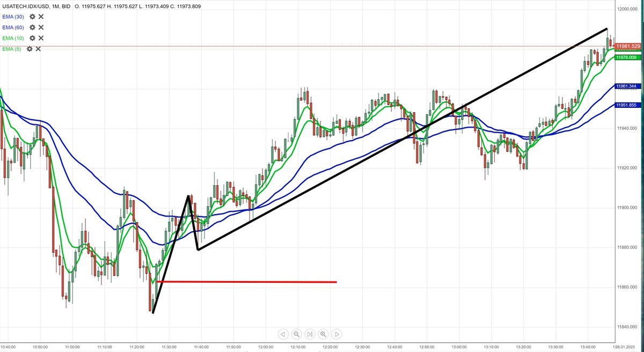
Task: Click the zoom-out magnifier control
Action: (296, 334)
